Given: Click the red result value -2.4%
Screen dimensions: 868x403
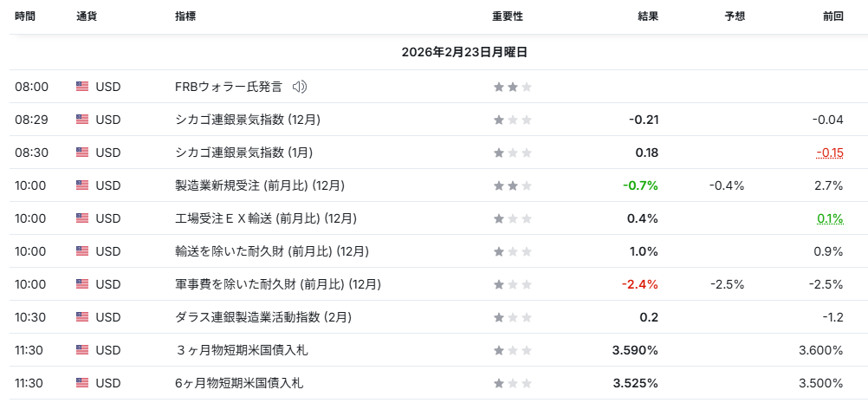Looking at the screenshot, I should click(639, 284).
